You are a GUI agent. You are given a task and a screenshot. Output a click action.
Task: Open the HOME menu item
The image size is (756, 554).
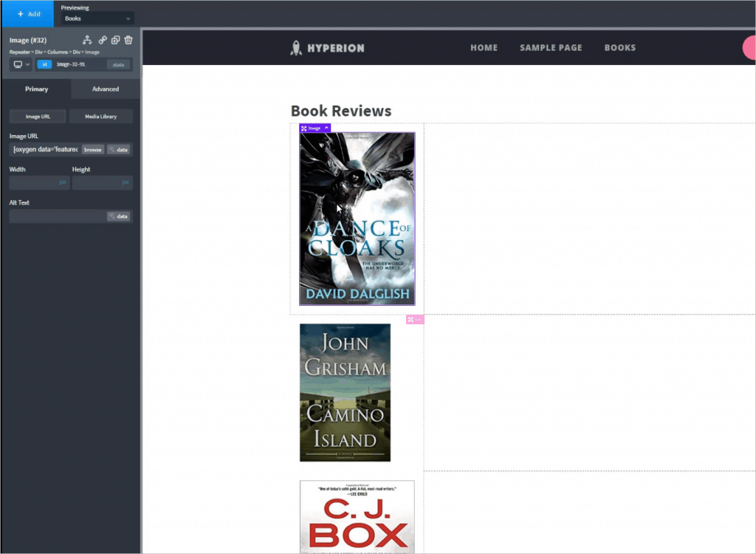pos(484,48)
